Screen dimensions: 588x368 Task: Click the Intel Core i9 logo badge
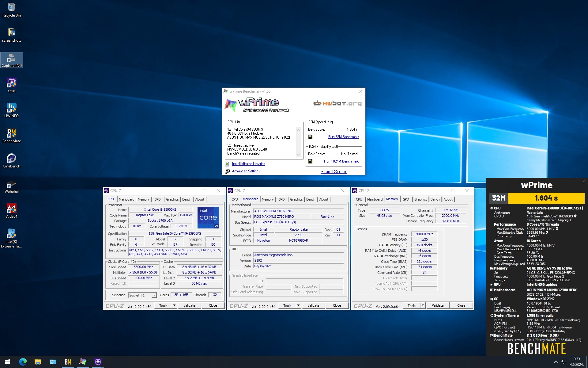point(208,217)
